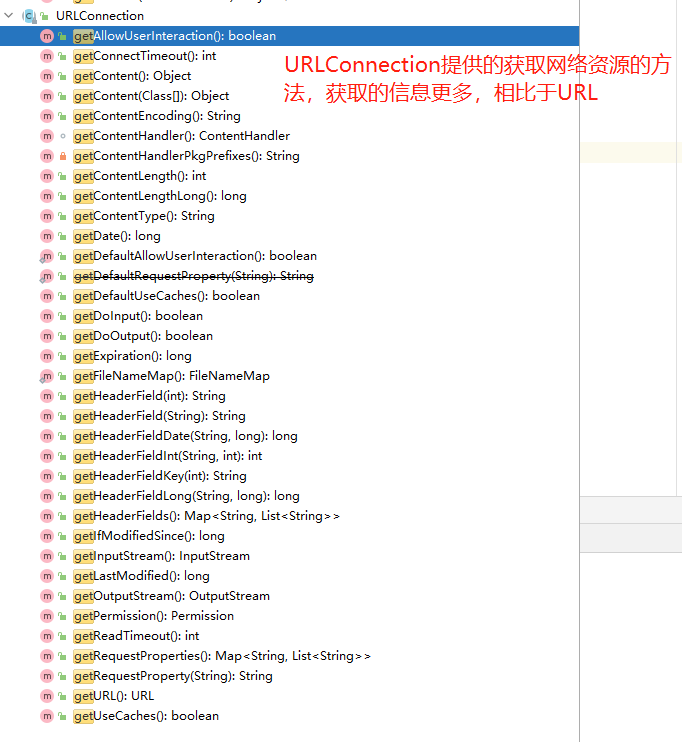682x742 pixels.
Task: Select deprecated getDefaultRequestProperty(String): String
Action: tap(194, 276)
